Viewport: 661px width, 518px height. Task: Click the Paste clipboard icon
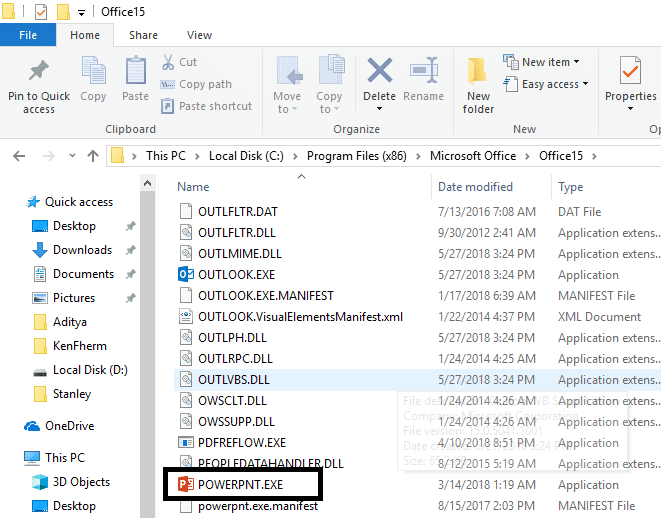pos(135,70)
